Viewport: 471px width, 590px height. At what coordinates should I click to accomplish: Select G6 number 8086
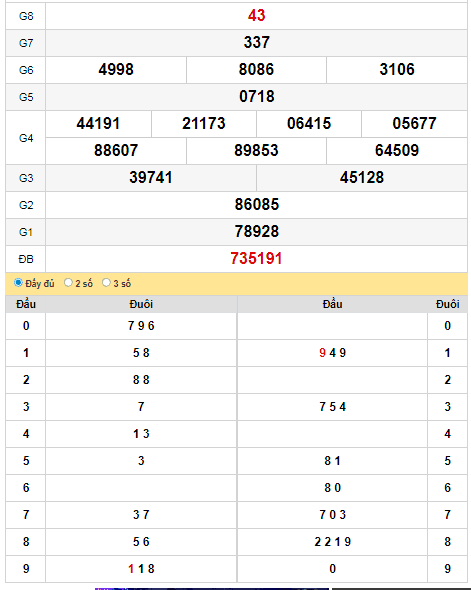coord(256,70)
